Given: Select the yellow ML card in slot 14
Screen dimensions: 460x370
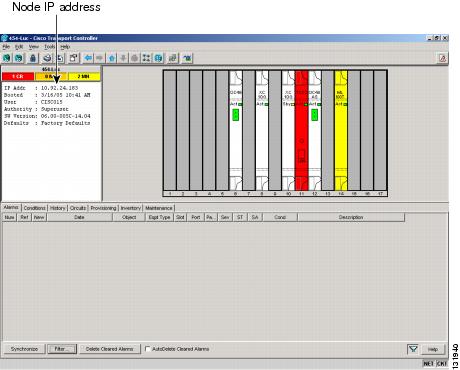Looking at the screenshot, I should 341,130.
